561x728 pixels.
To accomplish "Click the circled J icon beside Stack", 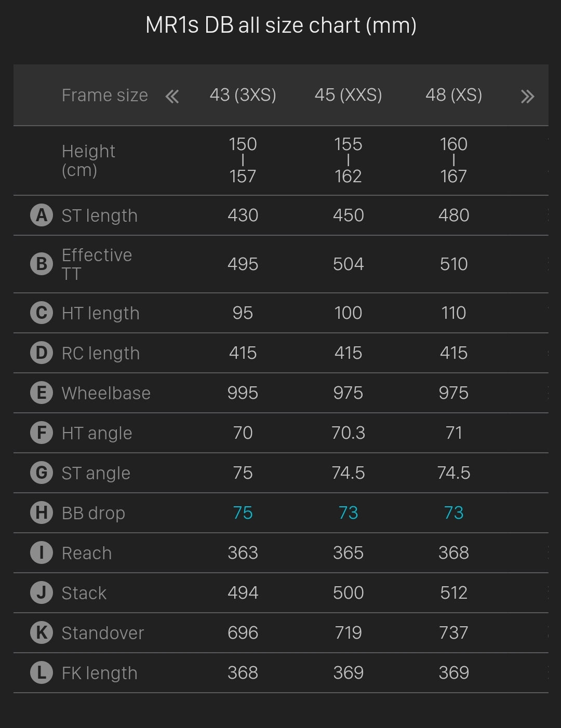I will [42, 592].
